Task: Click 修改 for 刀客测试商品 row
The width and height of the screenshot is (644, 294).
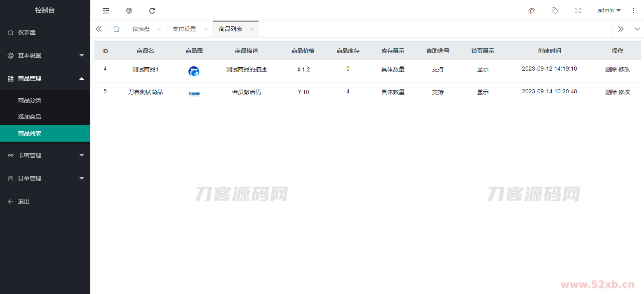Action: [x=624, y=92]
